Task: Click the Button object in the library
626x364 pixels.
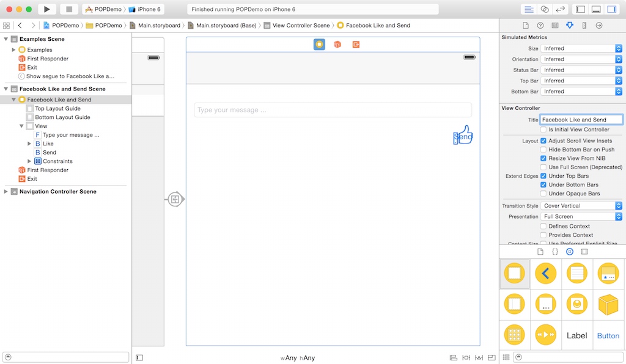Action: tap(608, 335)
